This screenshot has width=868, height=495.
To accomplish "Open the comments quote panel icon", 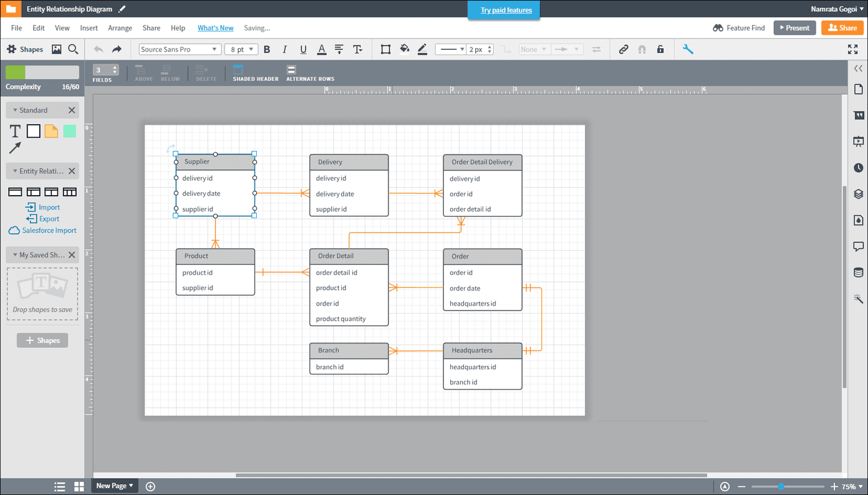I will pos(859,115).
